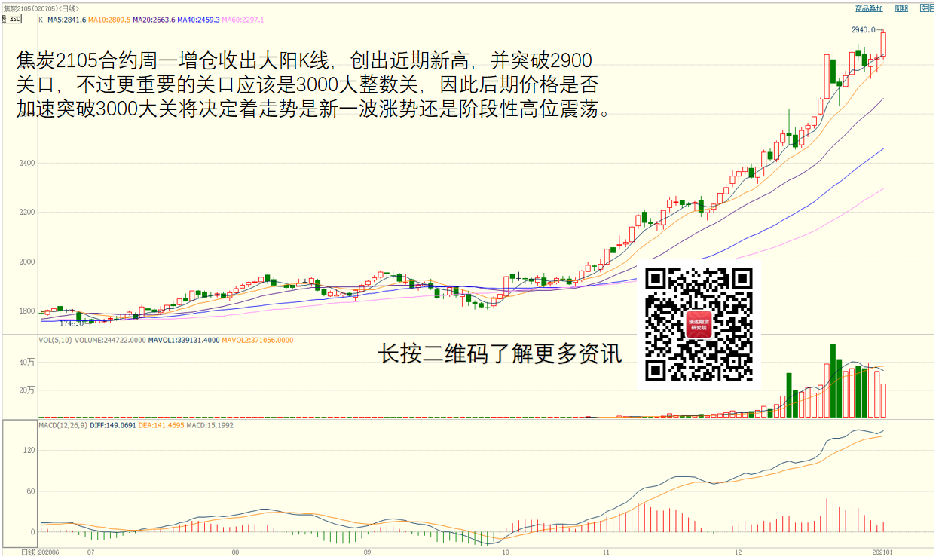Select the MA5 indicator label
The image size is (942, 560).
(66, 20)
